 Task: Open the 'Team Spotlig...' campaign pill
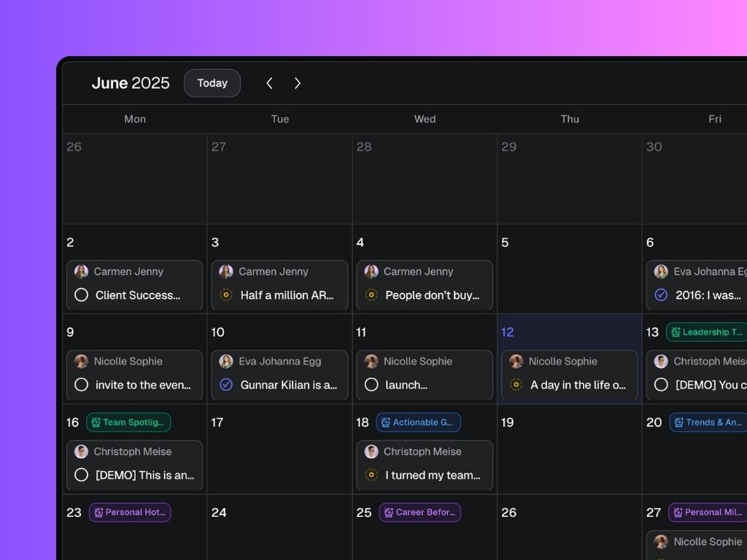(x=128, y=422)
